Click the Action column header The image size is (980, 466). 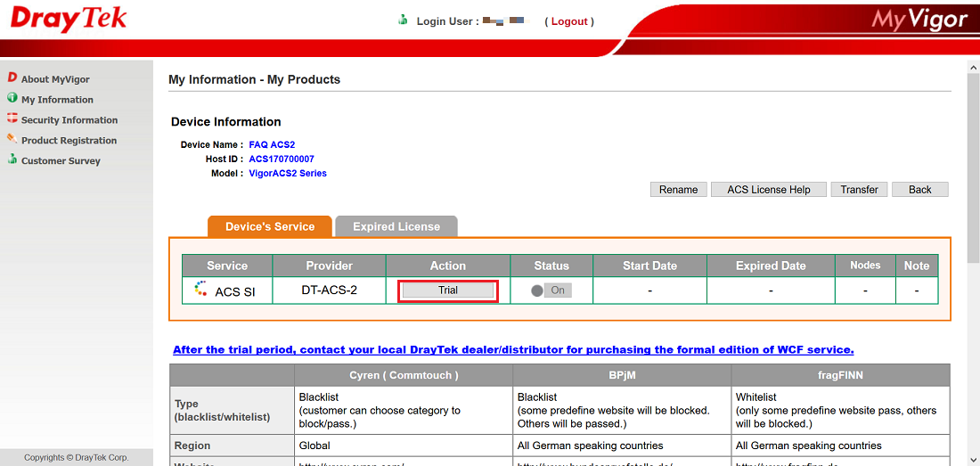tap(448, 266)
